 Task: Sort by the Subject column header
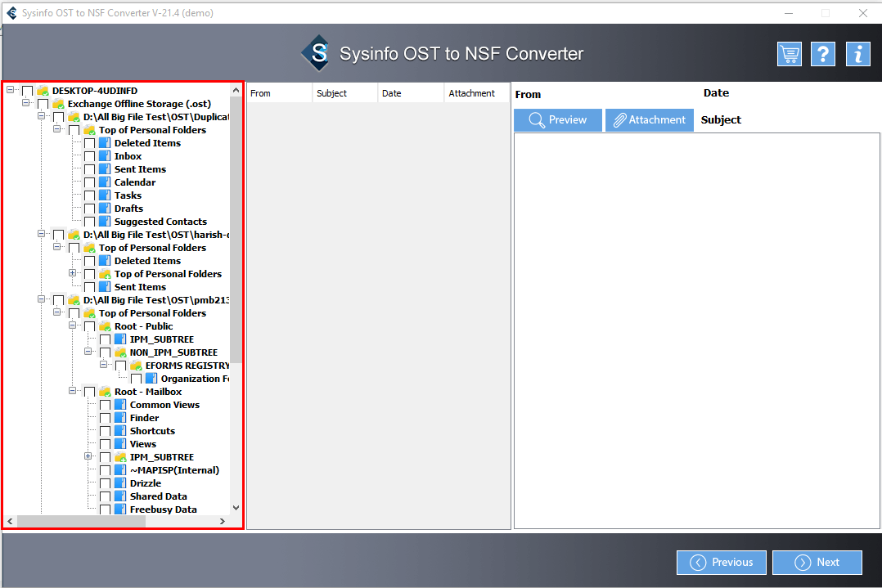tap(344, 93)
